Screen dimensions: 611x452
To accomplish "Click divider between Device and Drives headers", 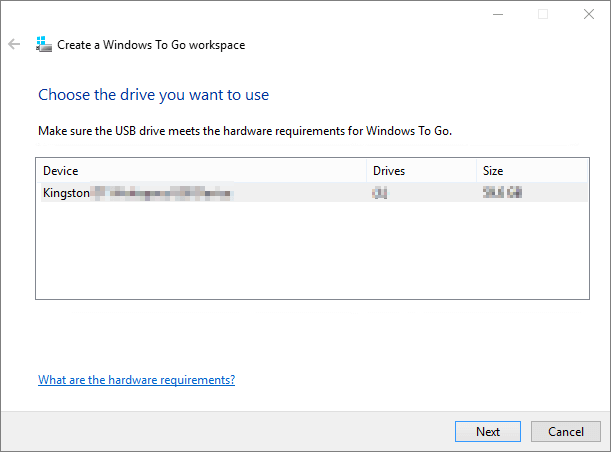I will click(x=367, y=170).
